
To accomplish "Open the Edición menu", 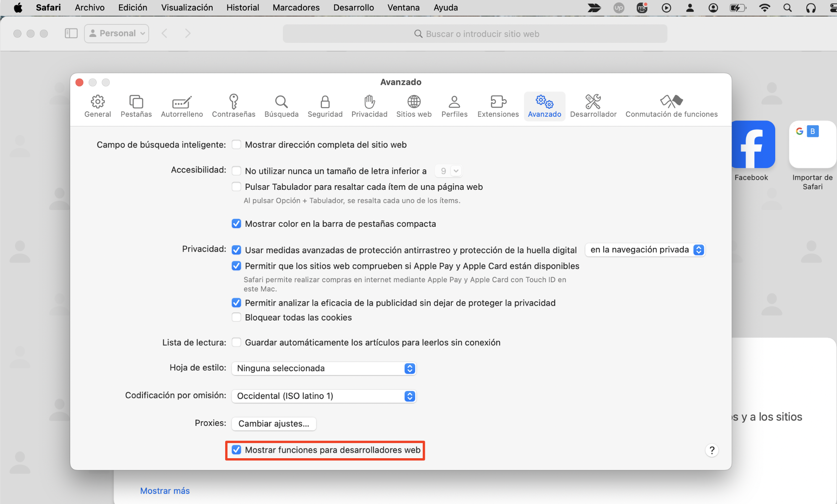I will [133, 8].
